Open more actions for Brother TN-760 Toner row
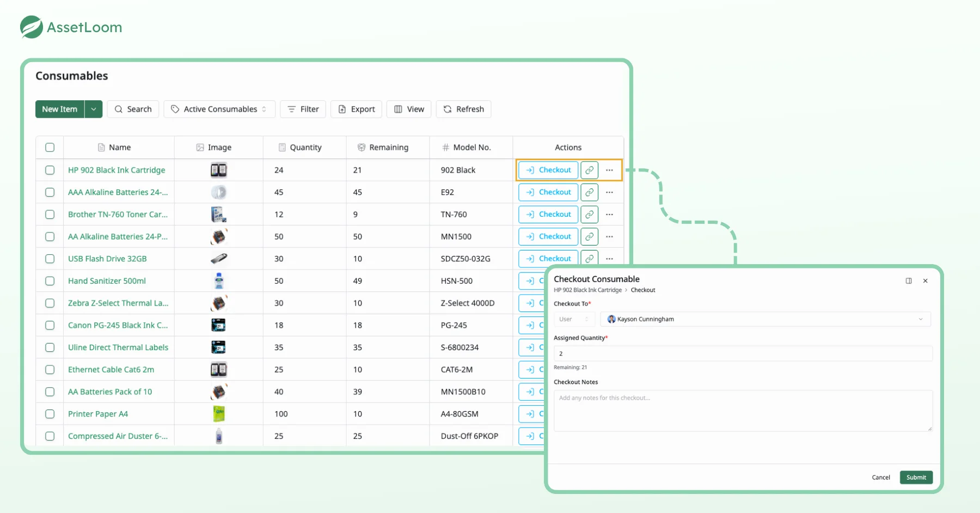Image resolution: width=980 pixels, height=513 pixels. tap(609, 215)
